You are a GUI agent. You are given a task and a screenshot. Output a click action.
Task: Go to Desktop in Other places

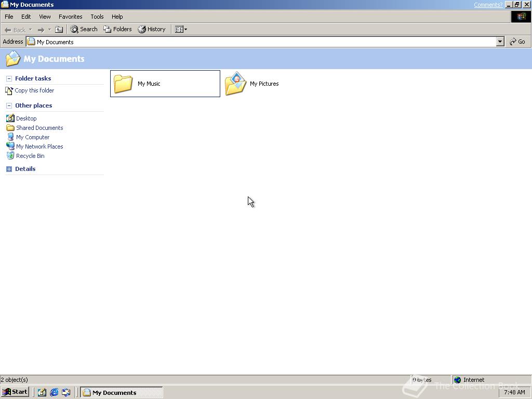(26, 118)
